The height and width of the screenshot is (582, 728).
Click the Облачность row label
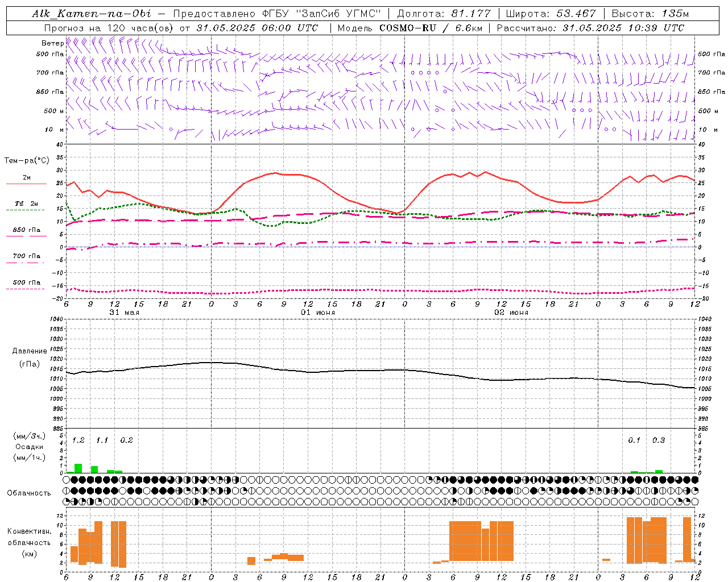pos(29,493)
